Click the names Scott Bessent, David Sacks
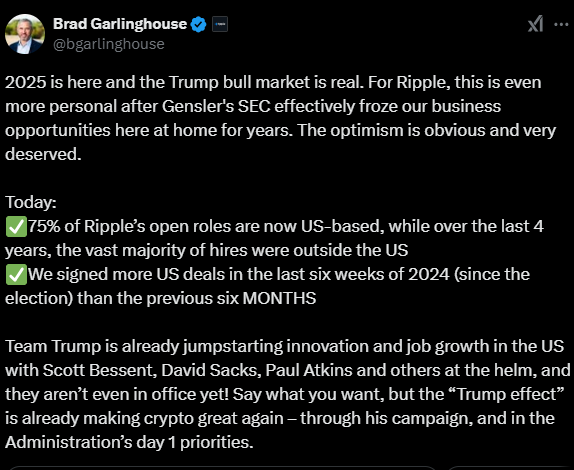The image size is (574, 470). pyautogui.click(x=152, y=370)
